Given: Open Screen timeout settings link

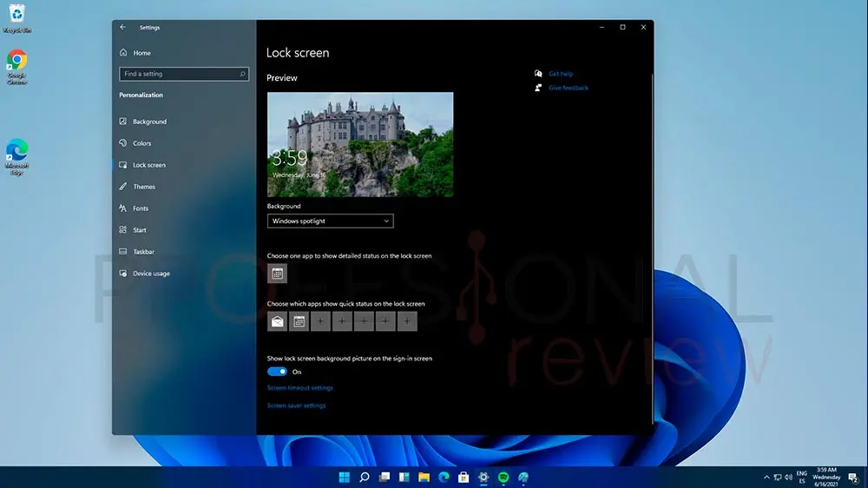Looking at the screenshot, I should [x=300, y=388].
